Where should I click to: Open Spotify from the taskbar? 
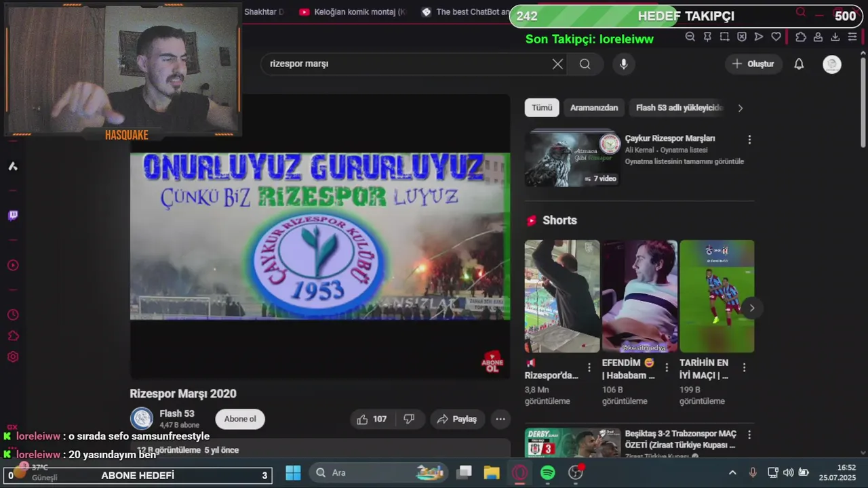tap(548, 473)
